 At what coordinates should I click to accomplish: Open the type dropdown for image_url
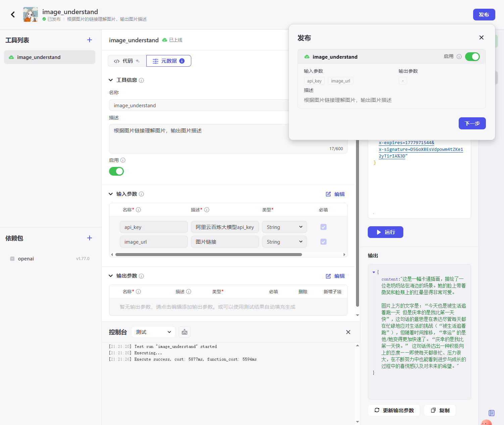tap(285, 242)
